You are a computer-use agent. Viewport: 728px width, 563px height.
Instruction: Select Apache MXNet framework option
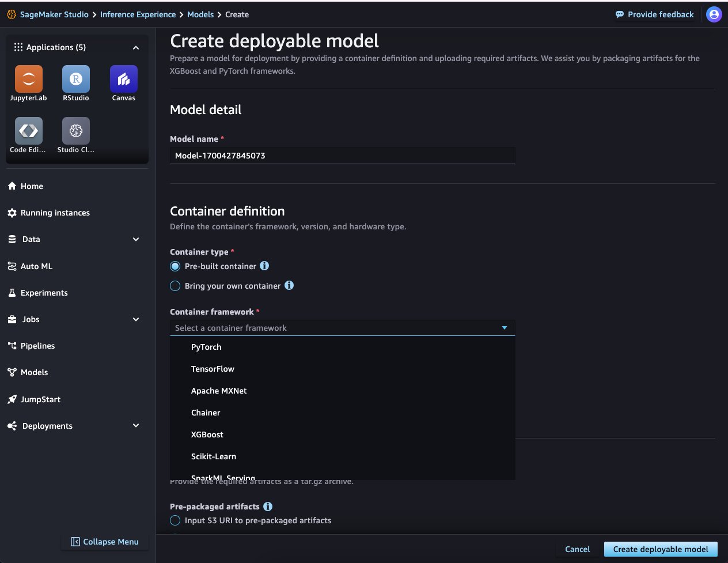(343, 391)
